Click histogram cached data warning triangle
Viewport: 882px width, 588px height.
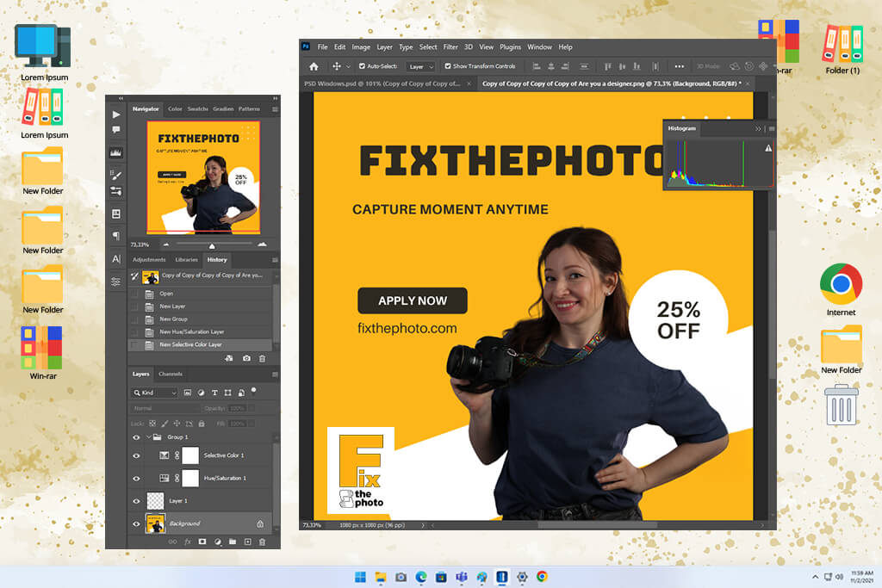[768, 148]
